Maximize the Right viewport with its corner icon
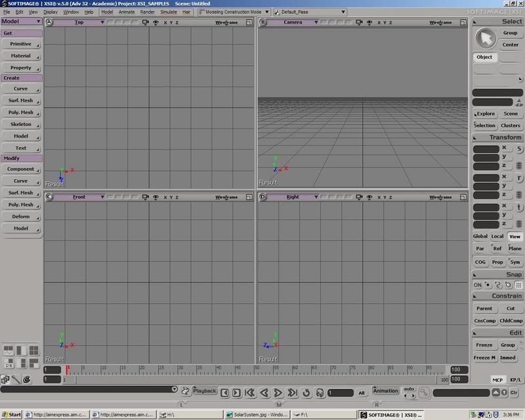 (x=463, y=198)
